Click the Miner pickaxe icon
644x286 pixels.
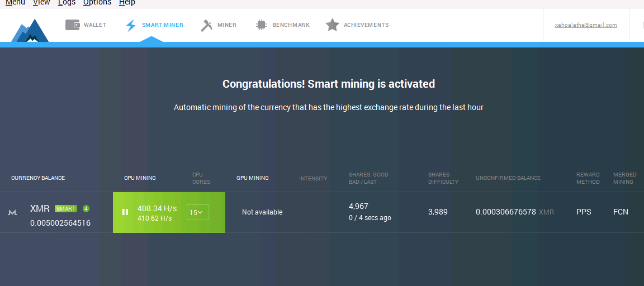click(x=207, y=26)
